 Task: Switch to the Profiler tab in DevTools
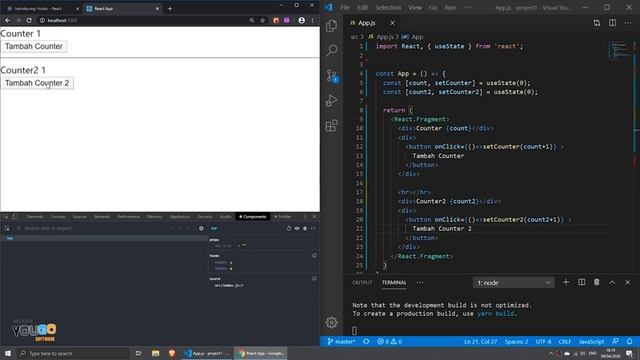(283, 216)
